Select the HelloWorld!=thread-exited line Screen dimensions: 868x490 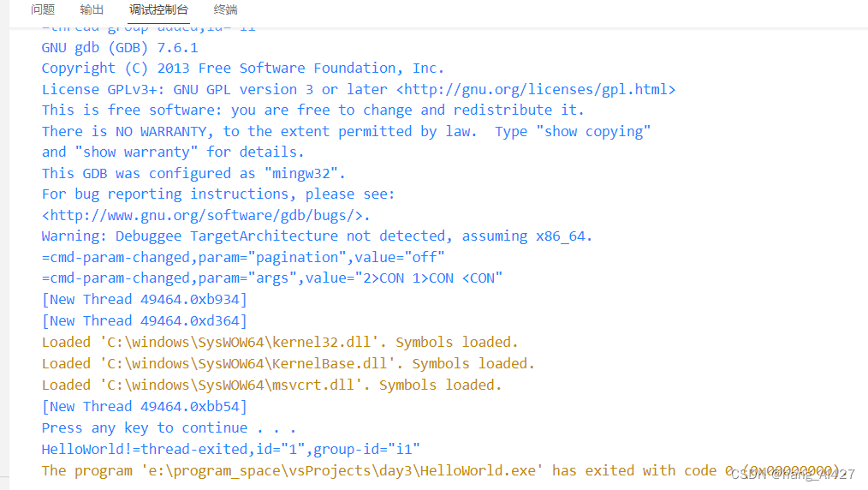[230, 449]
